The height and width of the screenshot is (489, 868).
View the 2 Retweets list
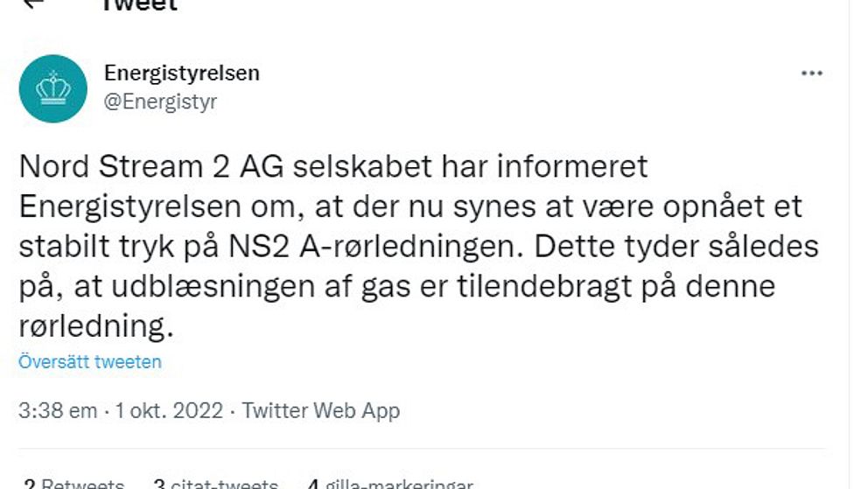tap(73, 484)
